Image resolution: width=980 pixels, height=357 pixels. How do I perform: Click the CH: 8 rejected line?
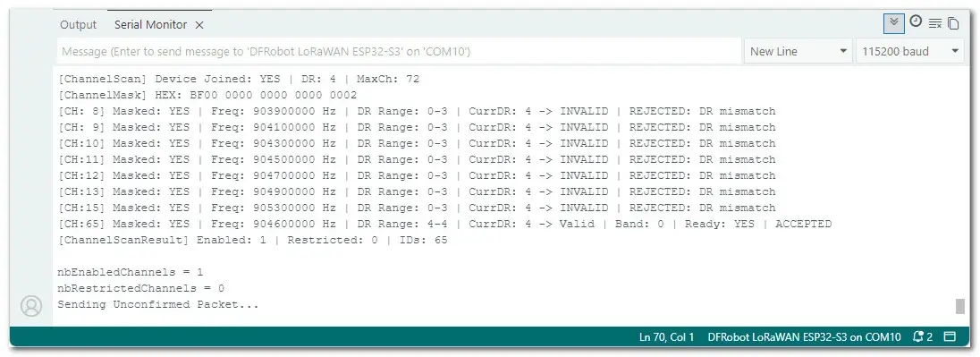(417, 111)
